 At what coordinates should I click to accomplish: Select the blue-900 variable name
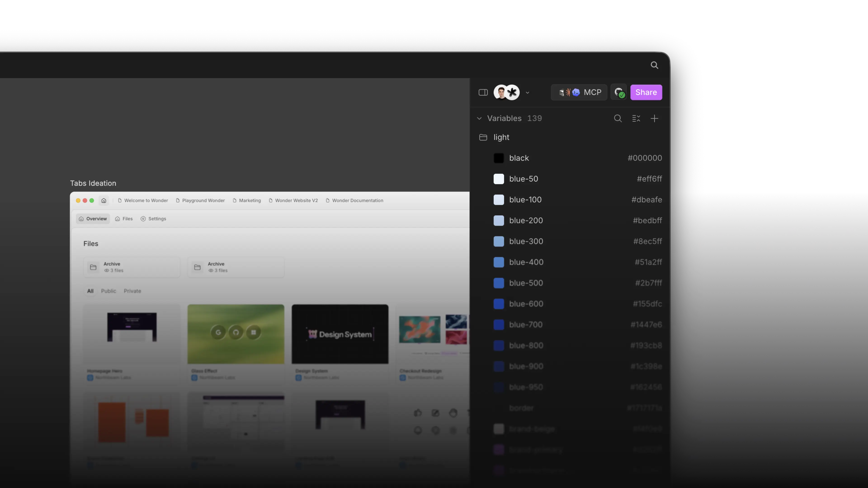pos(526,366)
